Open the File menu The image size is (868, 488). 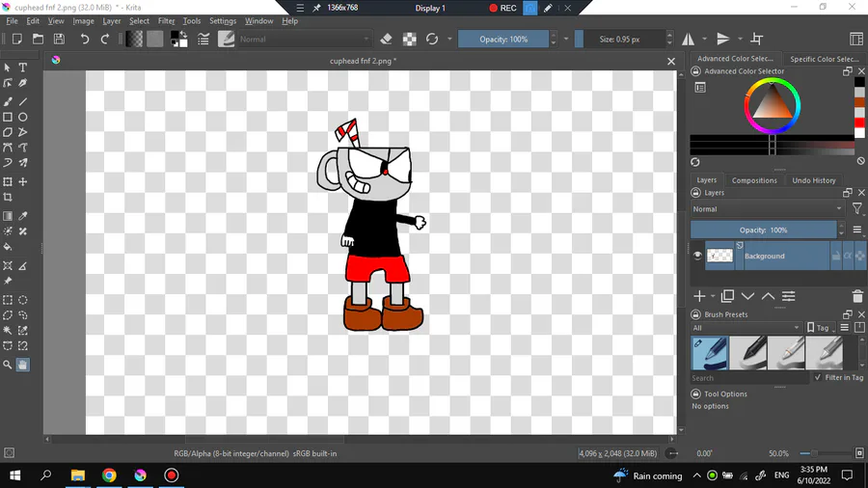[12, 21]
